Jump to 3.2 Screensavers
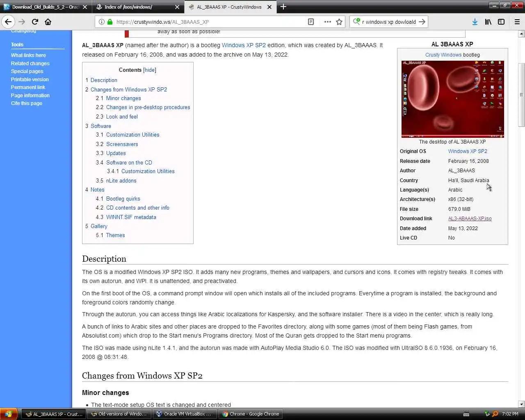525x420 pixels. [x=117, y=144]
